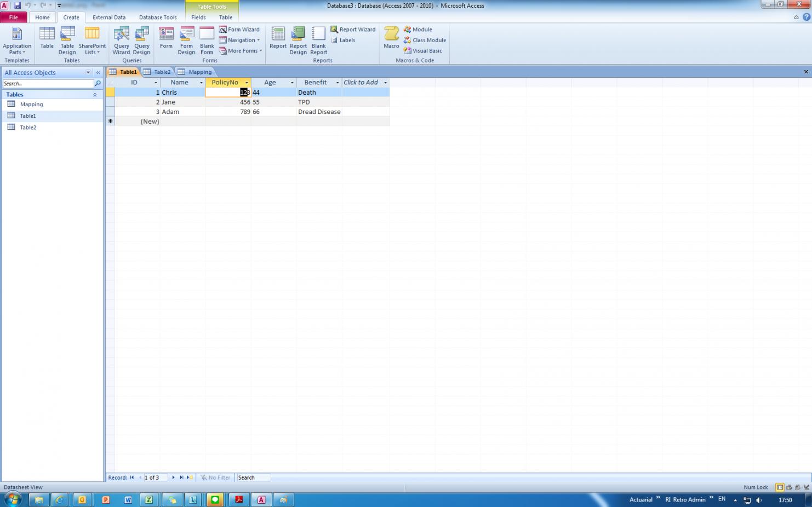This screenshot has height=507, width=812.
Task: Open the PolicyNo column dropdown arrow
Action: coord(247,83)
